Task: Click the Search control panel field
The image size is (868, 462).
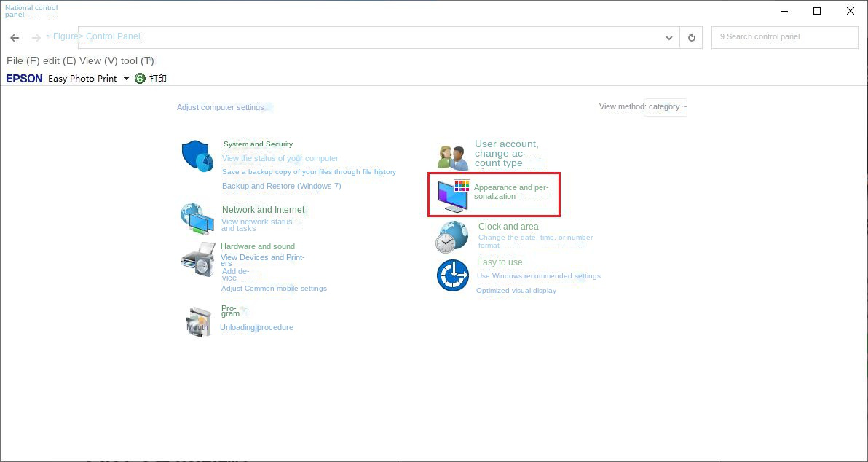Action: click(784, 37)
